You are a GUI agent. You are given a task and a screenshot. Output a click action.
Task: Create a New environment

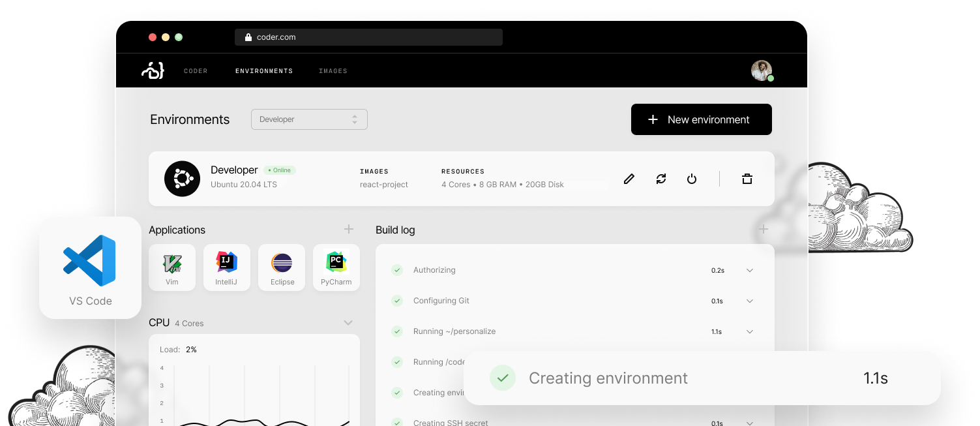coord(702,119)
